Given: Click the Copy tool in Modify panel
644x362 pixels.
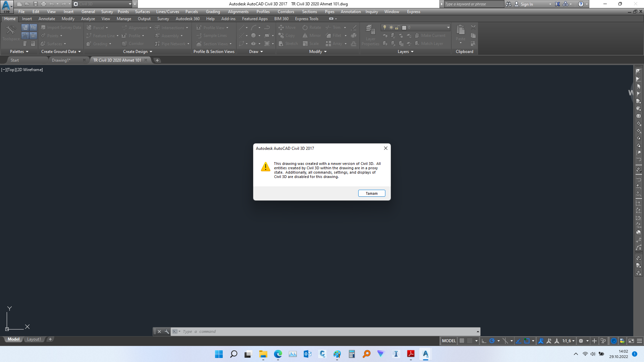Looking at the screenshot, I should coord(287,36).
